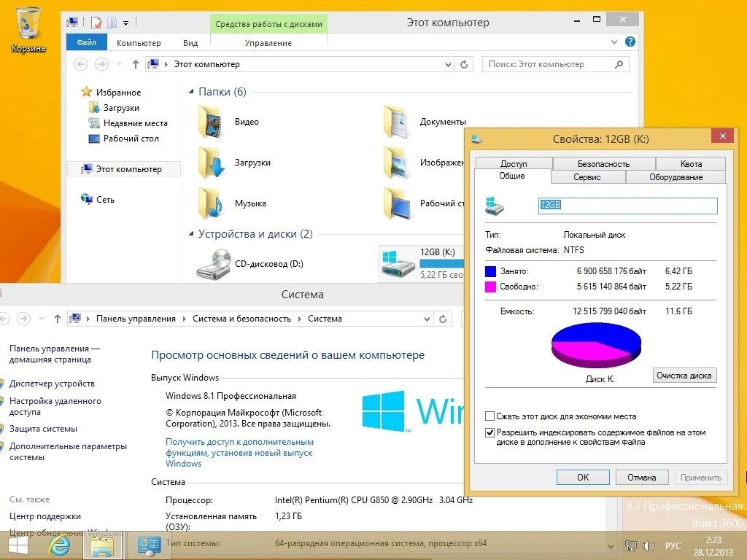747x560 pixels.
Task: Open the Управление ribbon tab
Action: 268,43
